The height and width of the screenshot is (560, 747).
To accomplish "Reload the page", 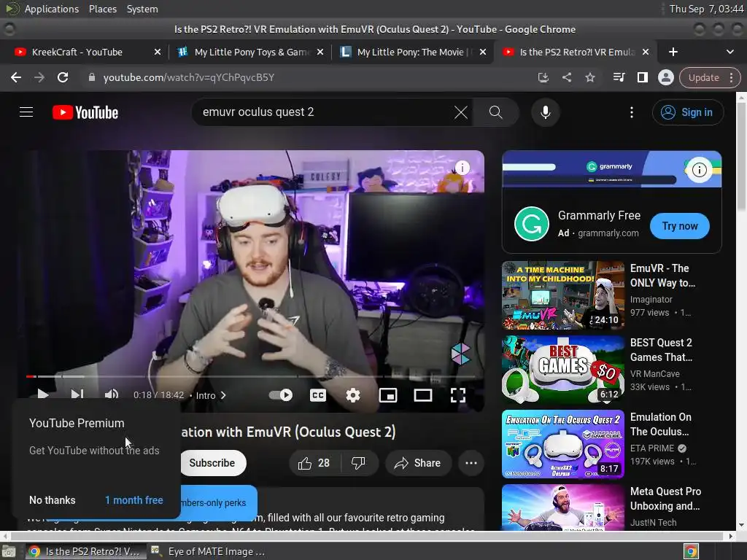I will pos(63,77).
